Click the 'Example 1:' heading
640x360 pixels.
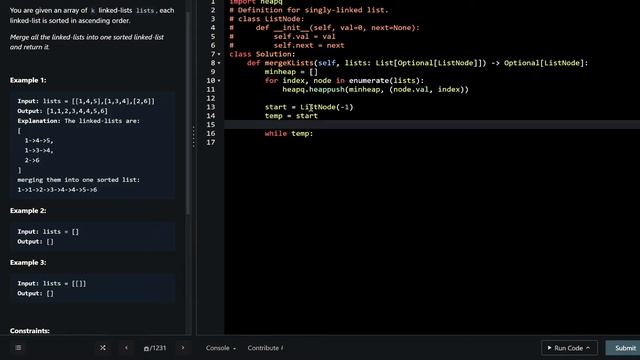point(28,80)
